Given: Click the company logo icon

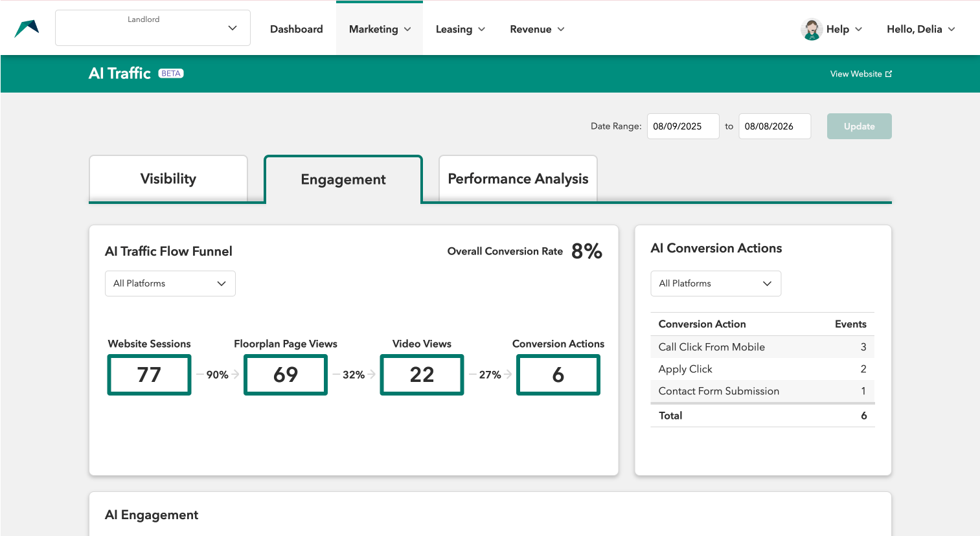Looking at the screenshot, I should pos(27,28).
